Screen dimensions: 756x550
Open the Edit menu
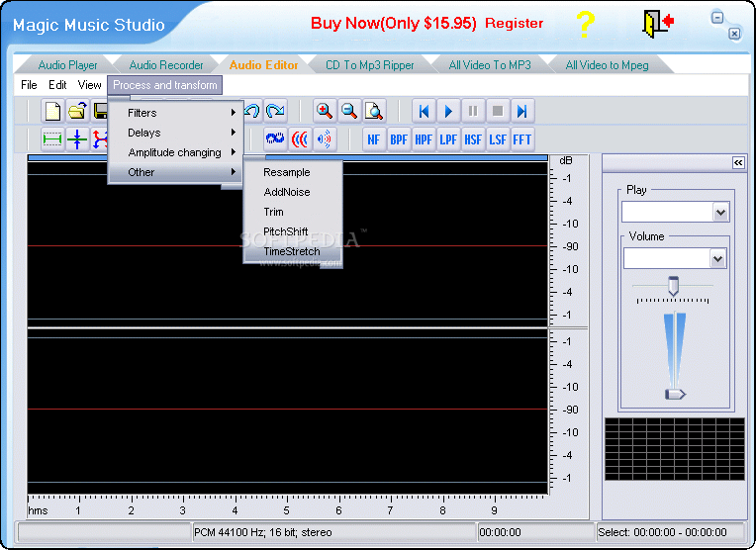click(x=57, y=85)
